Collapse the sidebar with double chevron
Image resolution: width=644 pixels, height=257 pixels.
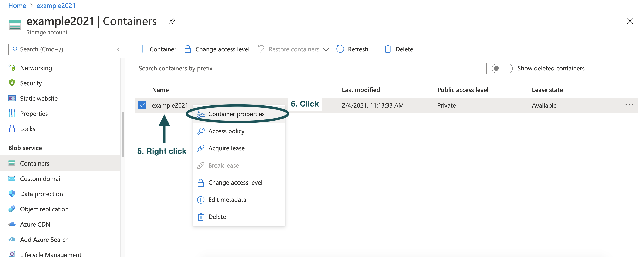[x=118, y=49]
